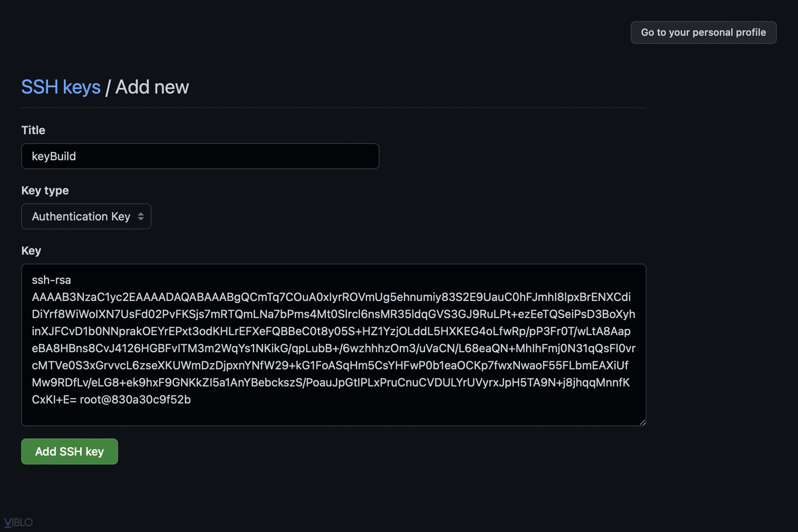Screen dimensions: 798x532
Task: Click the key line starting with cMTVe0S3xGrvvc
Action: pos(330,365)
